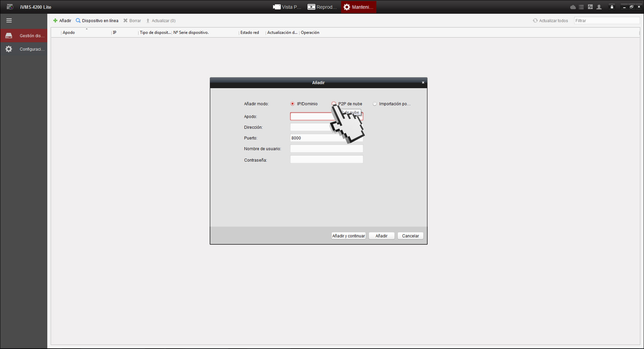Restore down the iVMS-4200 window
This screenshot has height=349, width=644.
[x=632, y=7]
